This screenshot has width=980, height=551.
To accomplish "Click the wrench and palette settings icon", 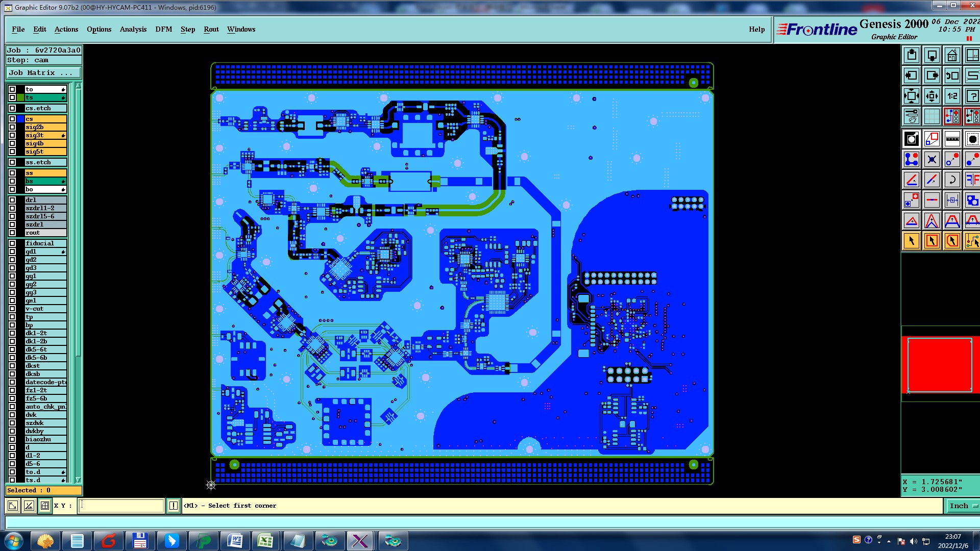I will tap(912, 116).
